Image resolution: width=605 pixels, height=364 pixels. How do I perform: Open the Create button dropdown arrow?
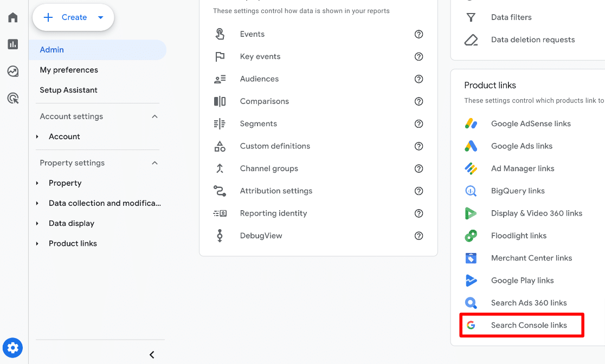(101, 17)
